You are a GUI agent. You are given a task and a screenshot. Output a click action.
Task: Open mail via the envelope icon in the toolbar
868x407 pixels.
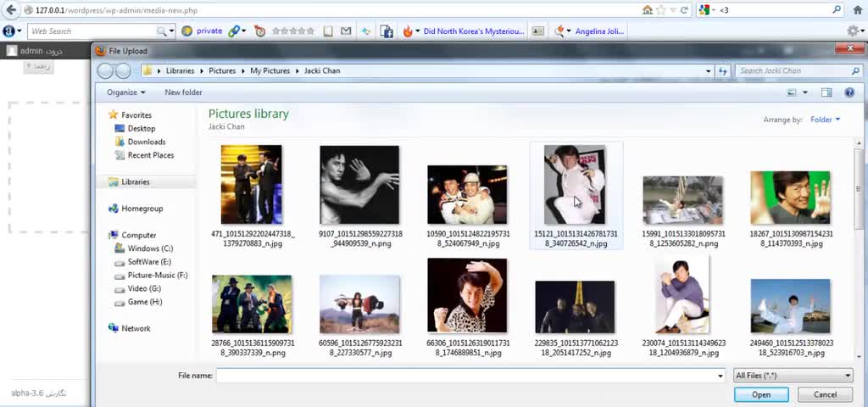(x=346, y=31)
